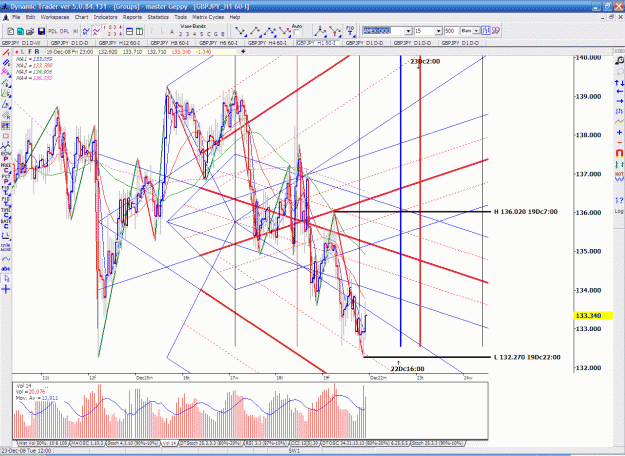Toggle the blue bar chart style icon

(x=485, y=31)
